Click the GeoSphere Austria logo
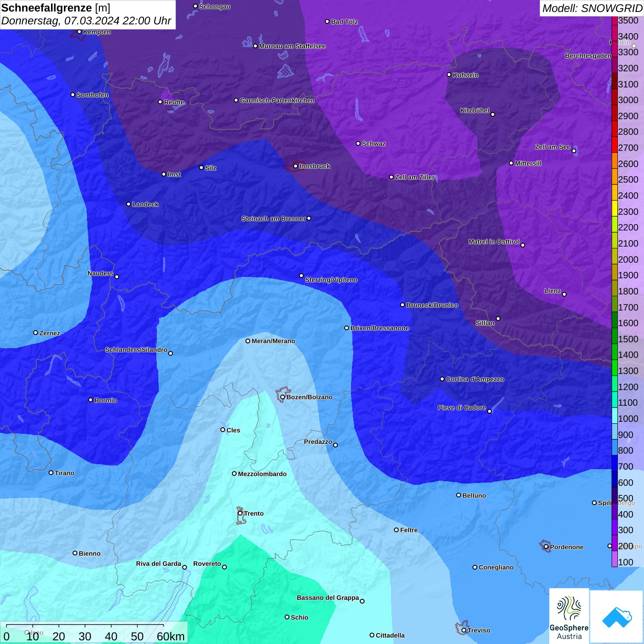644x644 pixels. [x=569, y=616]
